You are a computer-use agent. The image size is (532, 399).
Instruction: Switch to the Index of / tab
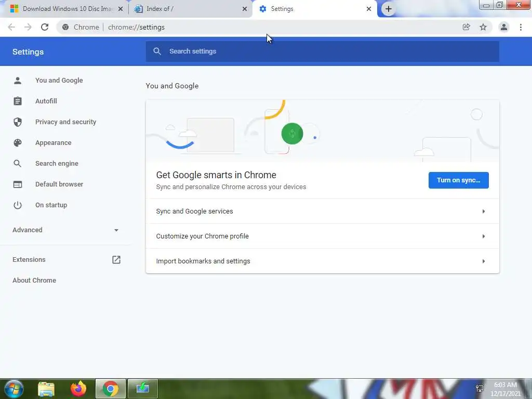click(x=190, y=9)
